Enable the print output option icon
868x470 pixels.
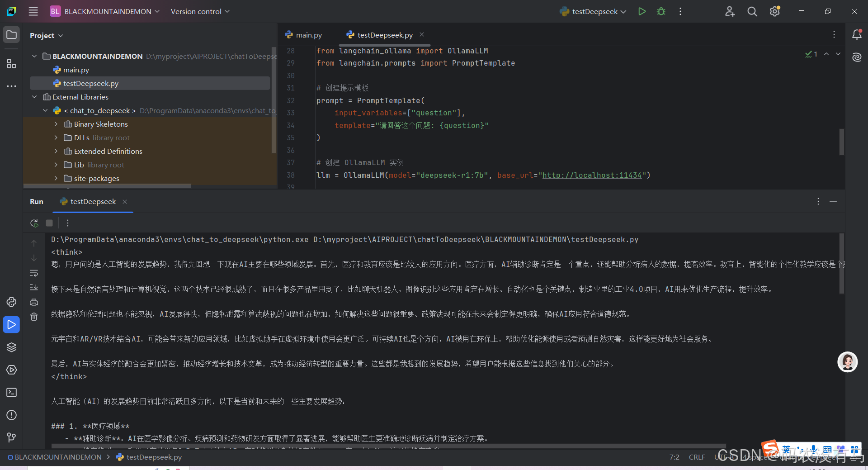tap(34, 302)
